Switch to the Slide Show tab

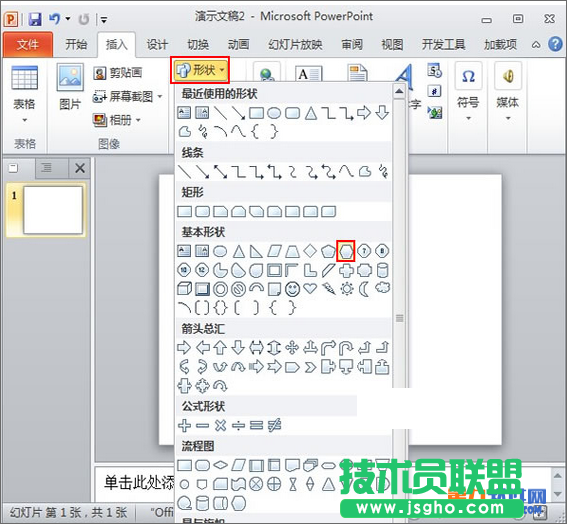coord(295,44)
